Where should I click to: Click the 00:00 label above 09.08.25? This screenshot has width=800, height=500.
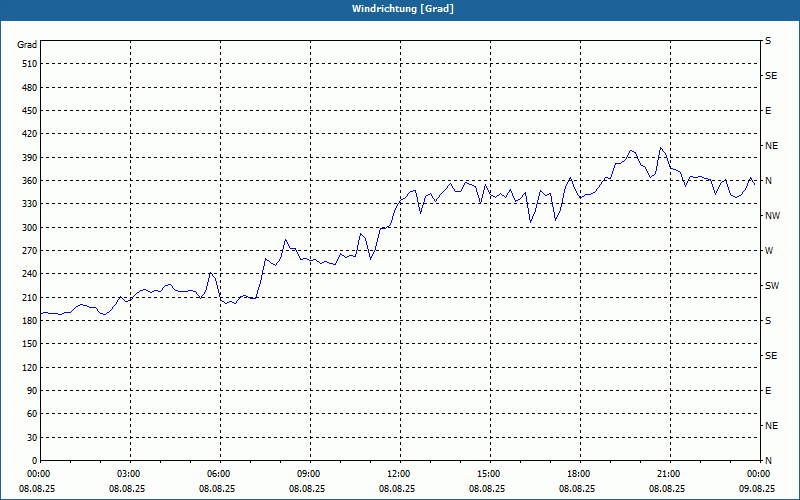pos(760,473)
